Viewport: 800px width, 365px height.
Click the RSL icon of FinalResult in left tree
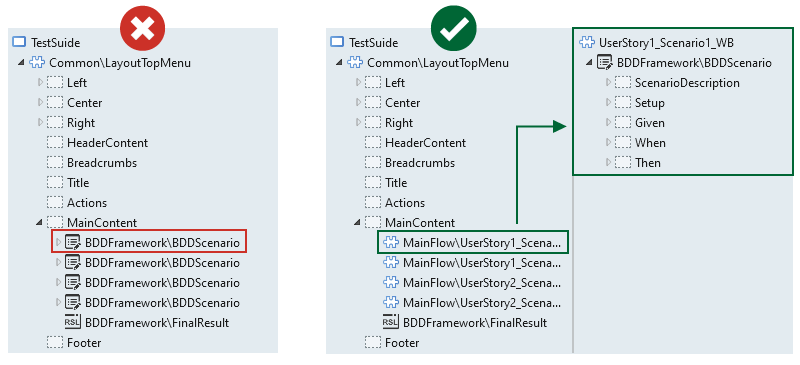tap(73, 323)
